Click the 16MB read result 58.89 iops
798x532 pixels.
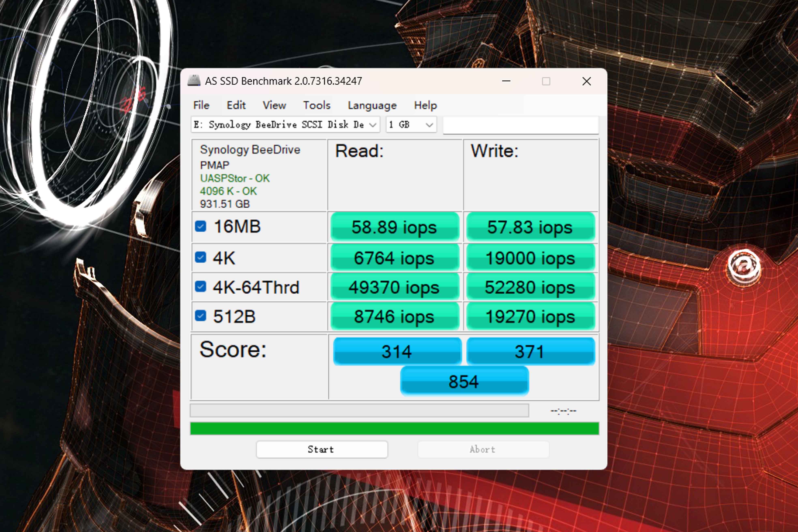point(395,227)
